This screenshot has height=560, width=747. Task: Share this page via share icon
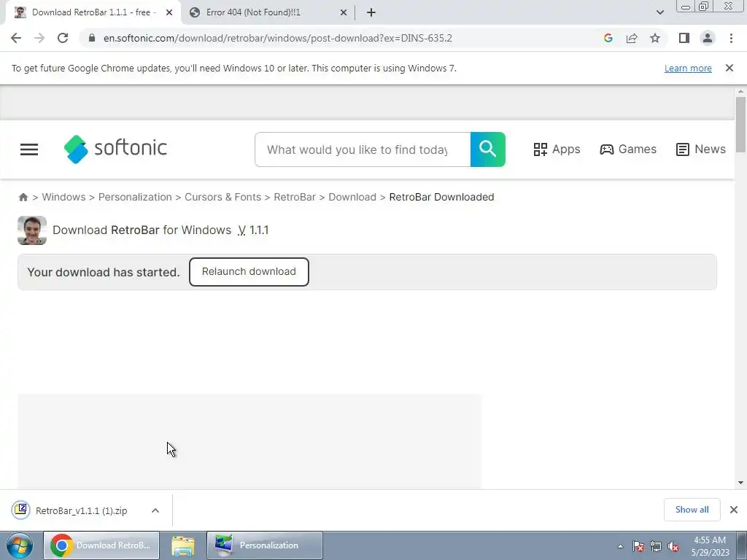tap(632, 38)
